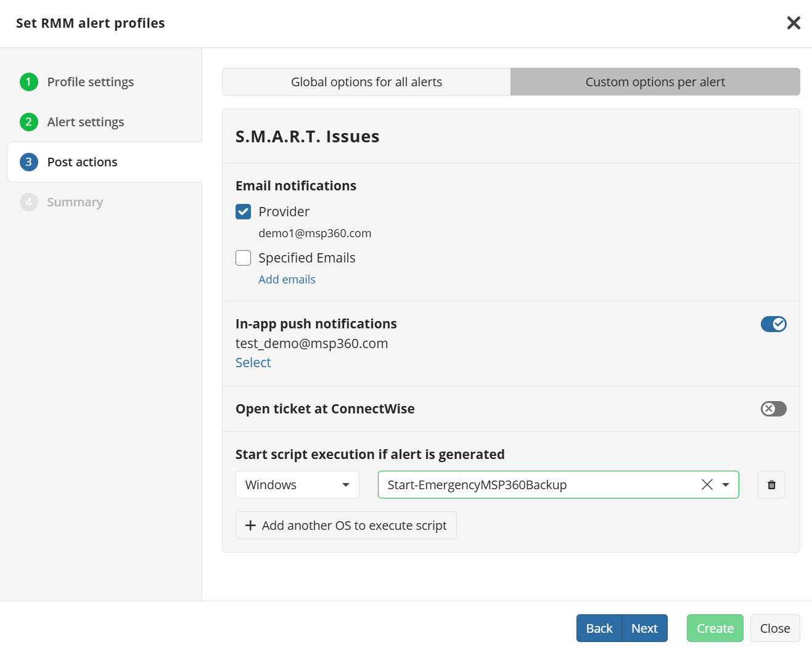The image size is (812, 650).
Task: Click Select link under push notifications
Action: click(x=253, y=363)
